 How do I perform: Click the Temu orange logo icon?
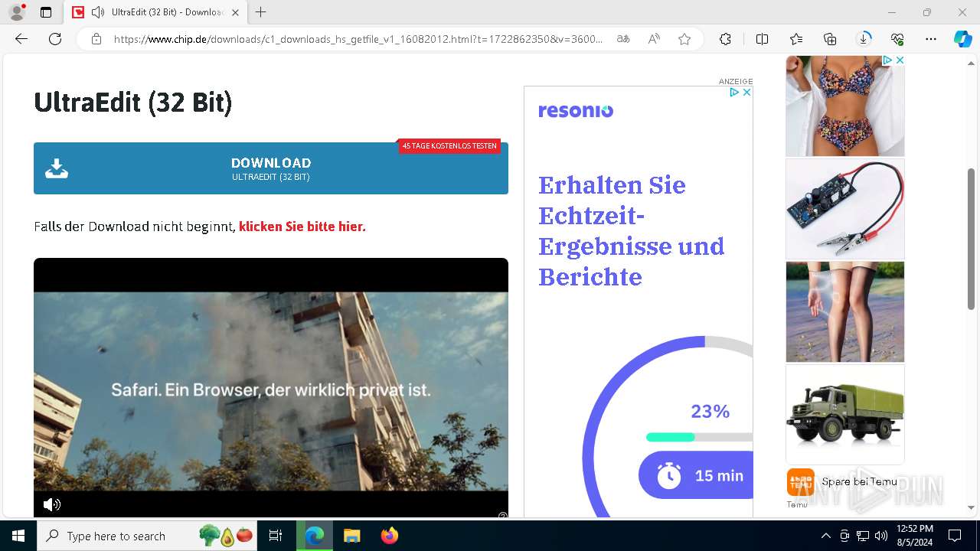point(801,482)
